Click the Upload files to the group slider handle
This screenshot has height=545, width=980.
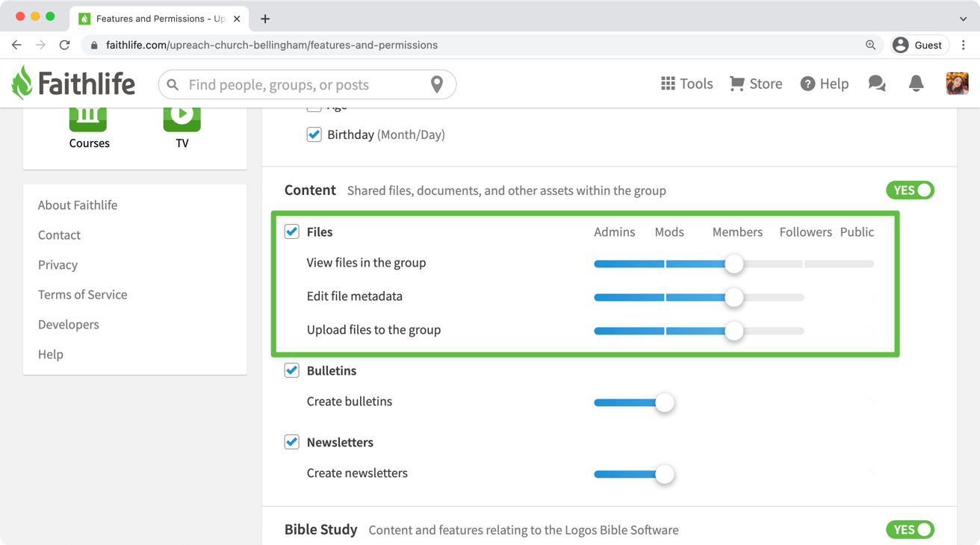click(x=734, y=331)
